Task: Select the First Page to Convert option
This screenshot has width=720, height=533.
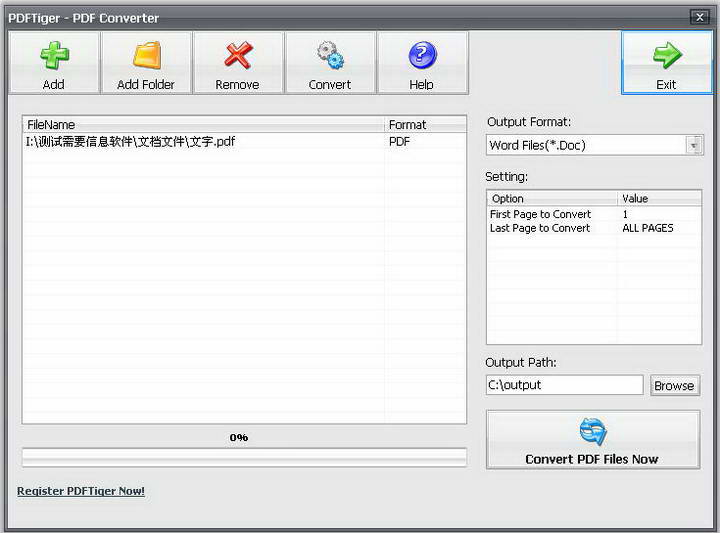Action: pyautogui.click(x=540, y=214)
